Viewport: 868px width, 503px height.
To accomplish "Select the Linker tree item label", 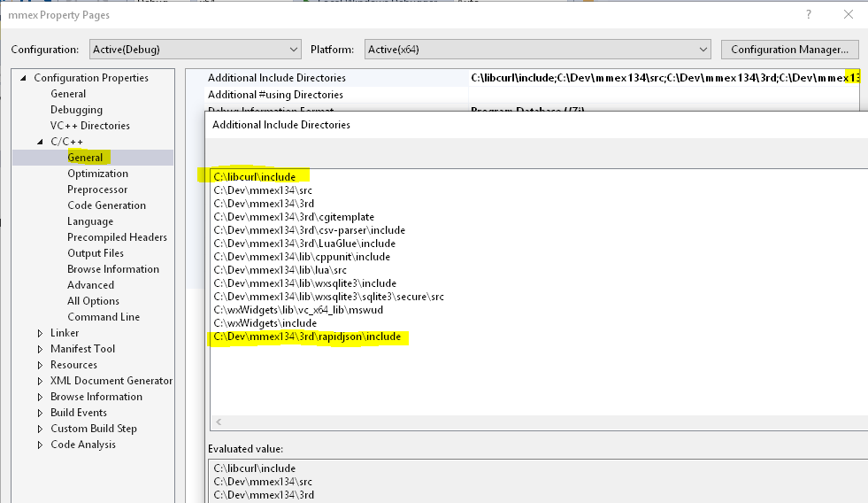I will pos(65,333).
